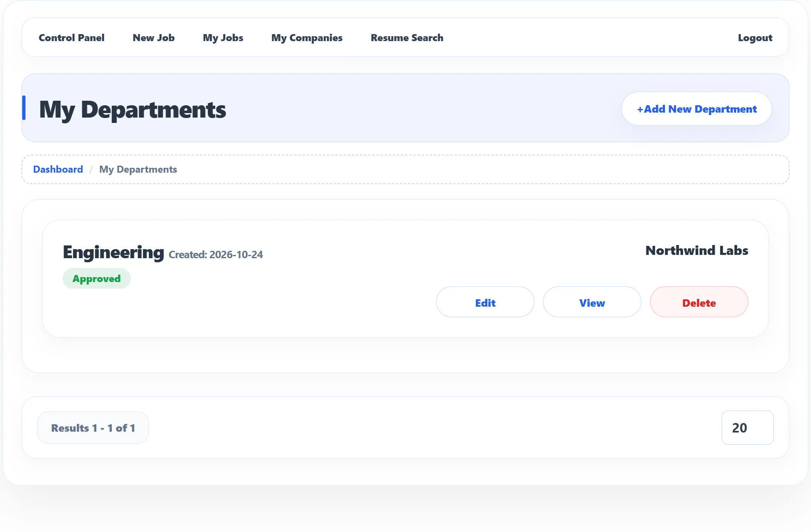
Task: Open My Jobs in navigation
Action: pos(223,38)
